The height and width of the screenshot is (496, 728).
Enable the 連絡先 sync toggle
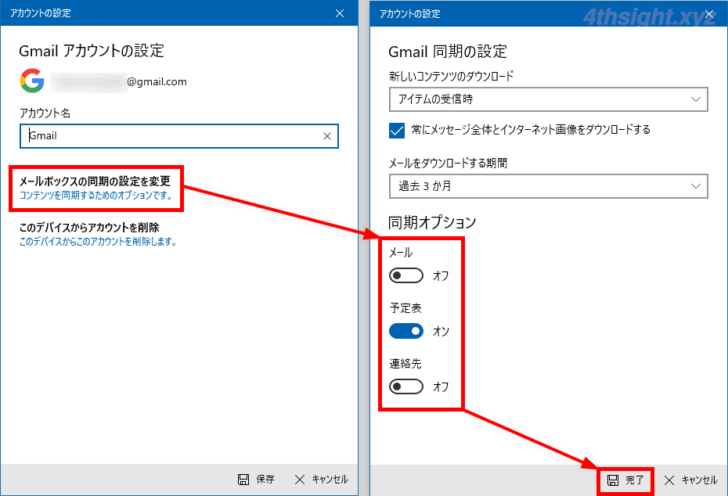click(406, 386)
